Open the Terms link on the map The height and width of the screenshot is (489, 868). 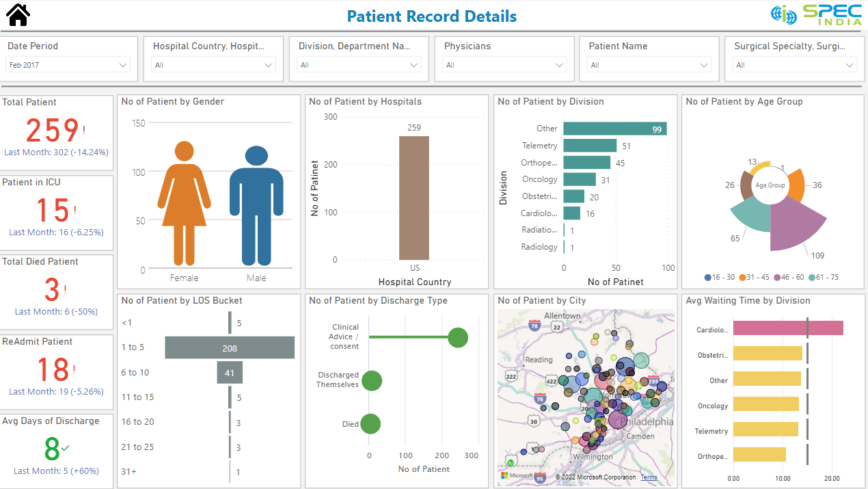(x=649, y=477)
